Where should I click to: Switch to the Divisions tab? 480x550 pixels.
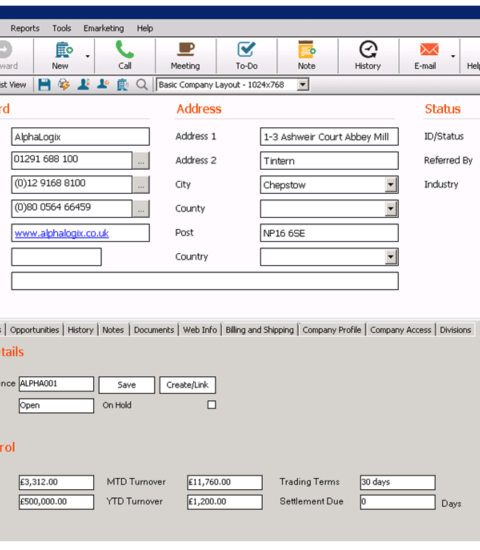(455, 330)
